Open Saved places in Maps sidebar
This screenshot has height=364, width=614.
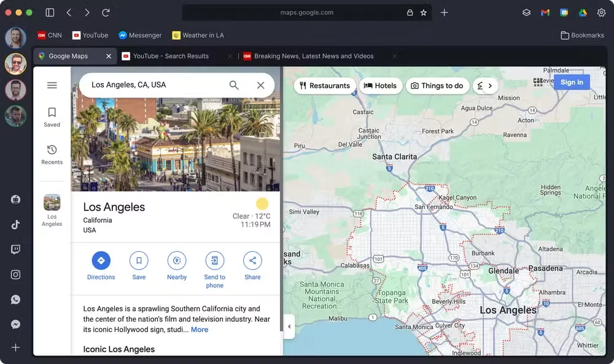point(52,117)
